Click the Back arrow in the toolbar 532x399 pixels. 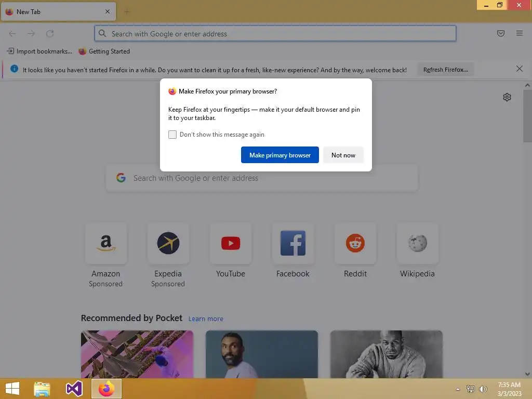(x=12, y=33)
